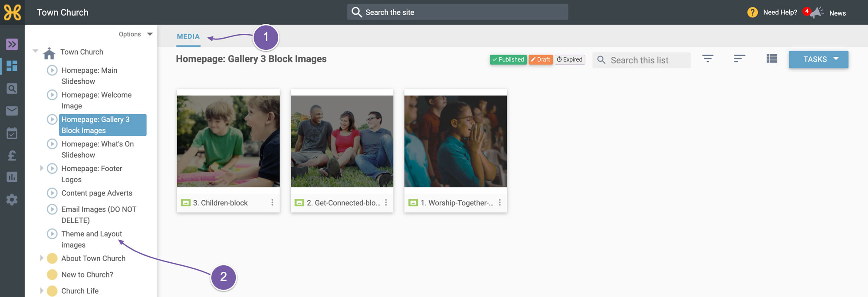Open the News notifications link
Viewport: 868px width, 297px height.
pos(837,13)
